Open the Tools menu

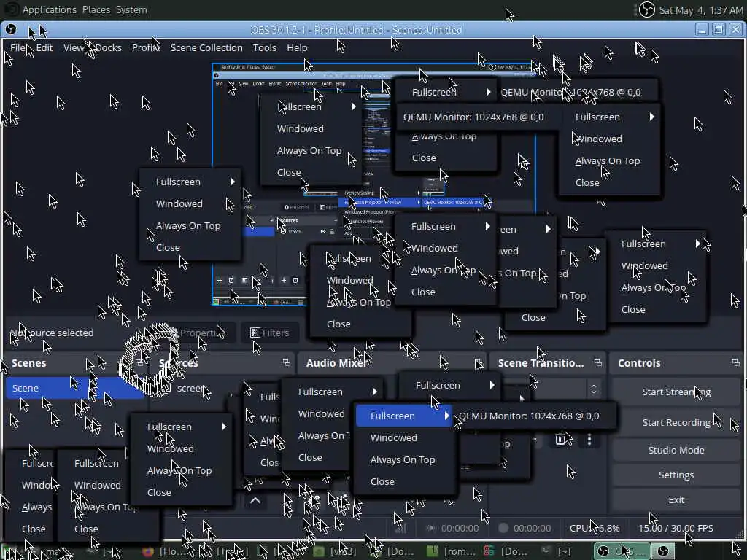tap(264, 47)
